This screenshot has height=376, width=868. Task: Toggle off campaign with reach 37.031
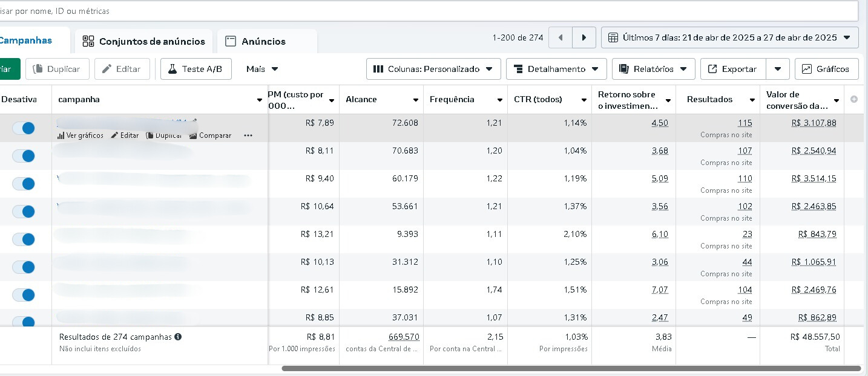(24, 321)
